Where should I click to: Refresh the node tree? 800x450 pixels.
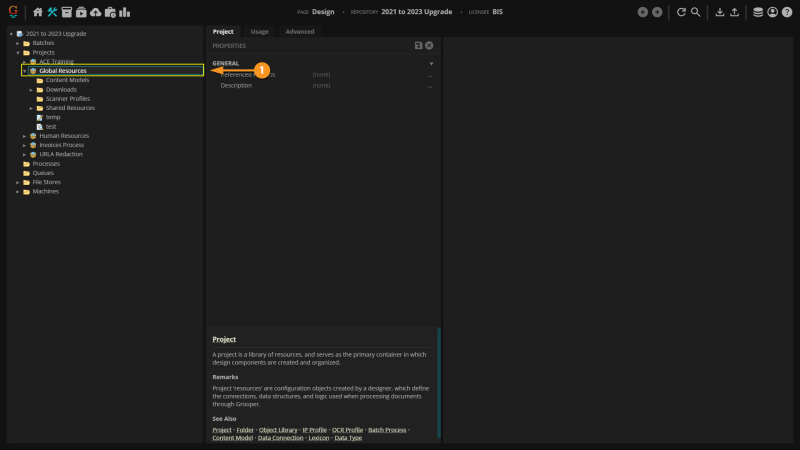point(681,12)
